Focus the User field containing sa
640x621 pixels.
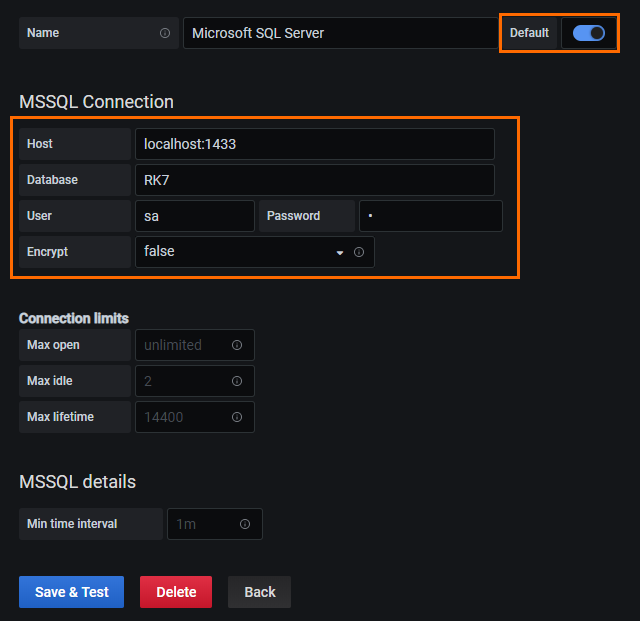pyautogui.click(x=195, y=216)
